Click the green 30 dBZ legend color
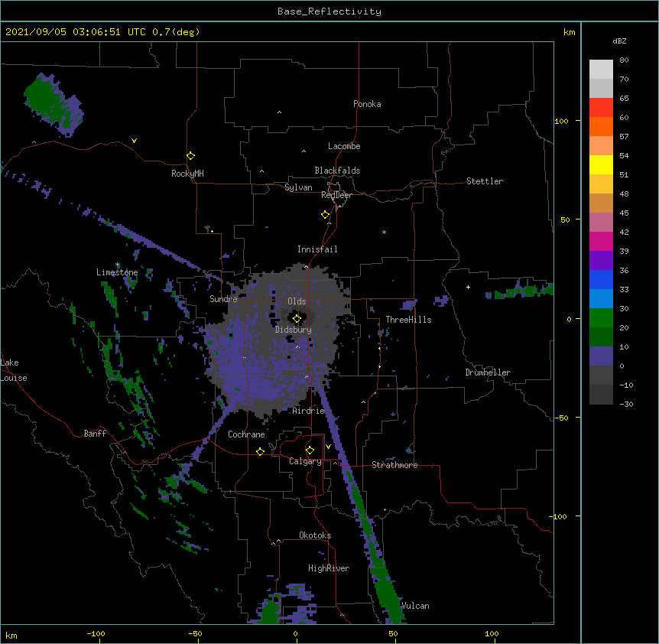This screenshot has height=644, width=659. (601, 318)
